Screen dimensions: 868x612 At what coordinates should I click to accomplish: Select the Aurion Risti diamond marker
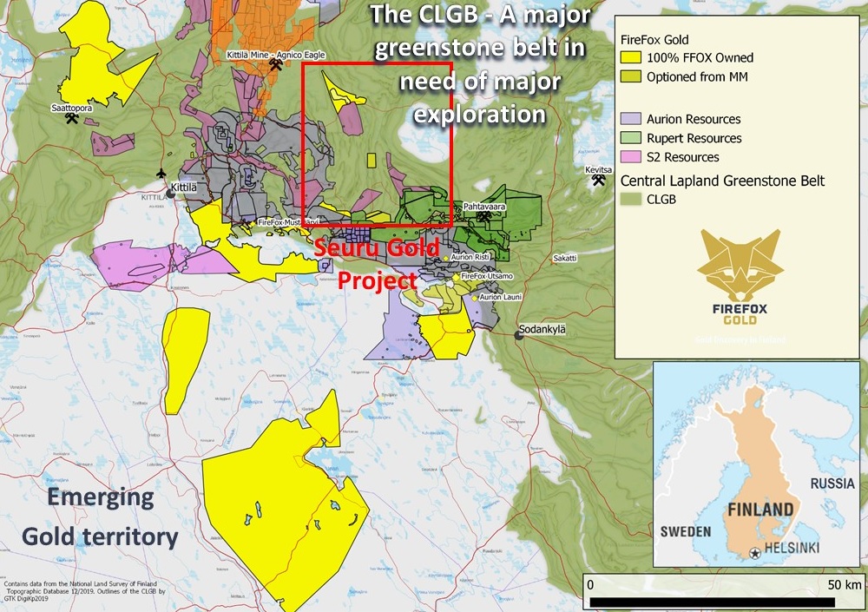tap(444, 258)
